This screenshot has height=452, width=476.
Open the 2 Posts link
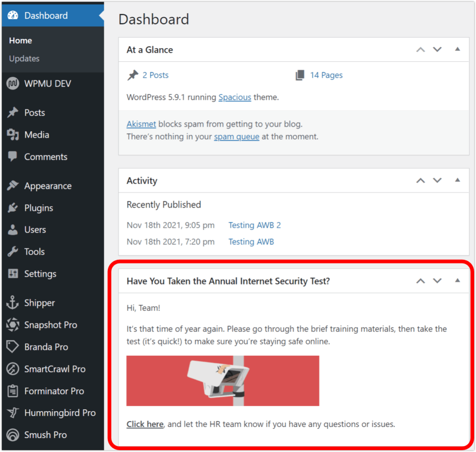(155, 75)
